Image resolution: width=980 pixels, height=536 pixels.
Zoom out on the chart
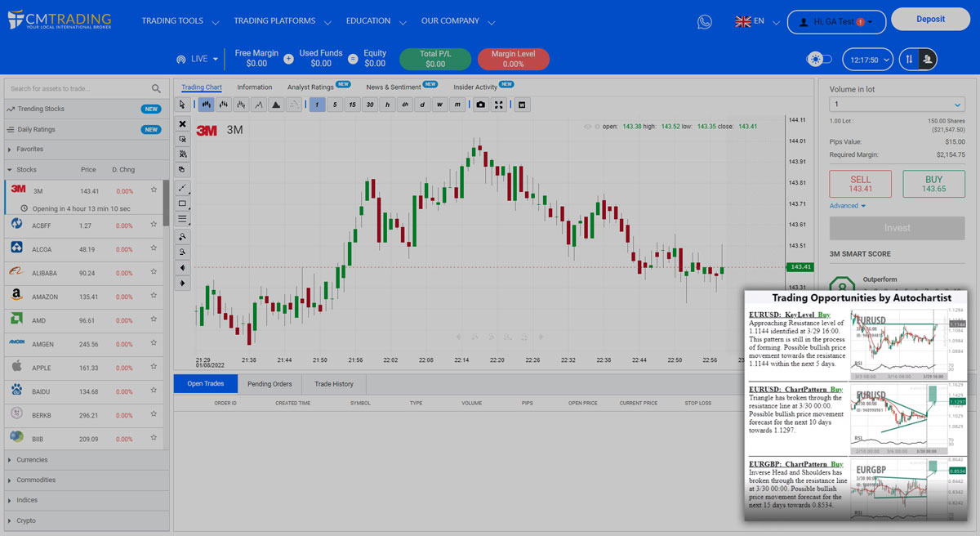click(183, 252)
